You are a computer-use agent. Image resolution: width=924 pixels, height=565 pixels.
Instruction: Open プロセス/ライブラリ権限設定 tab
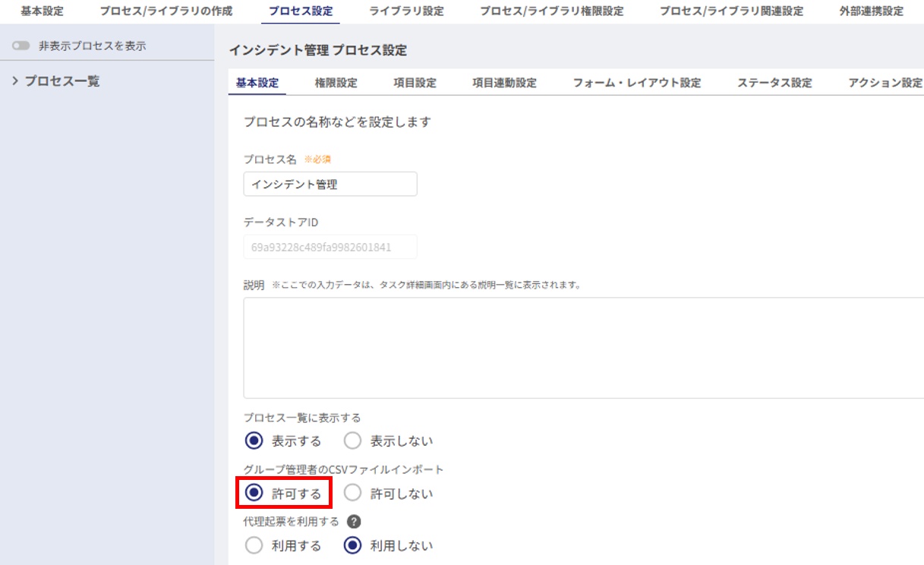point(551,11)
